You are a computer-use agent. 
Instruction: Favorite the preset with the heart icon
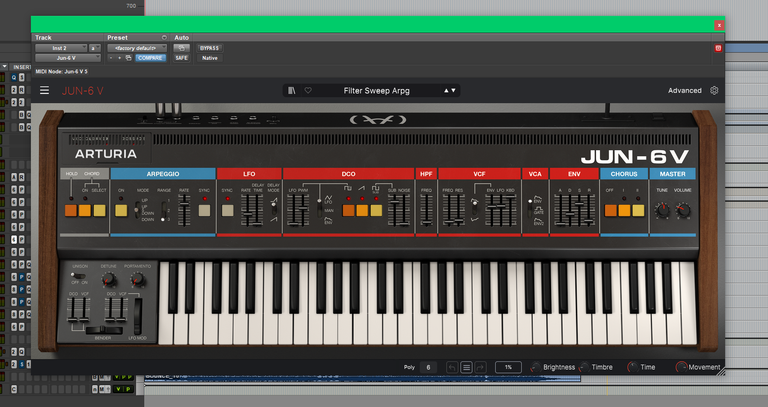click(x=308, y=91)
